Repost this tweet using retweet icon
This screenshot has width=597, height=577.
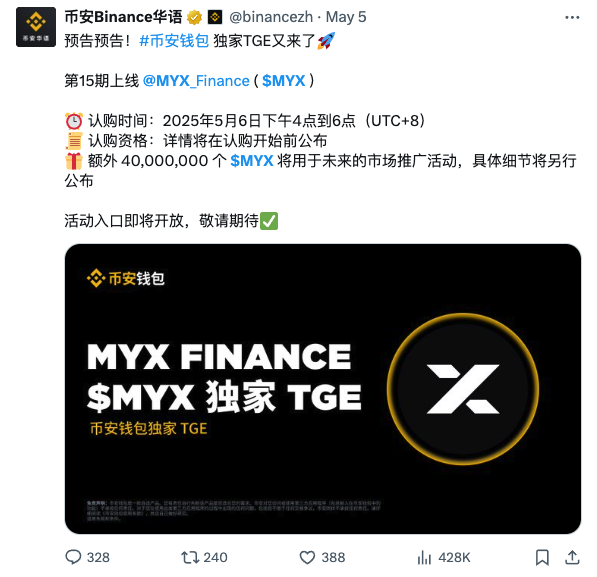tap(190, 557)
